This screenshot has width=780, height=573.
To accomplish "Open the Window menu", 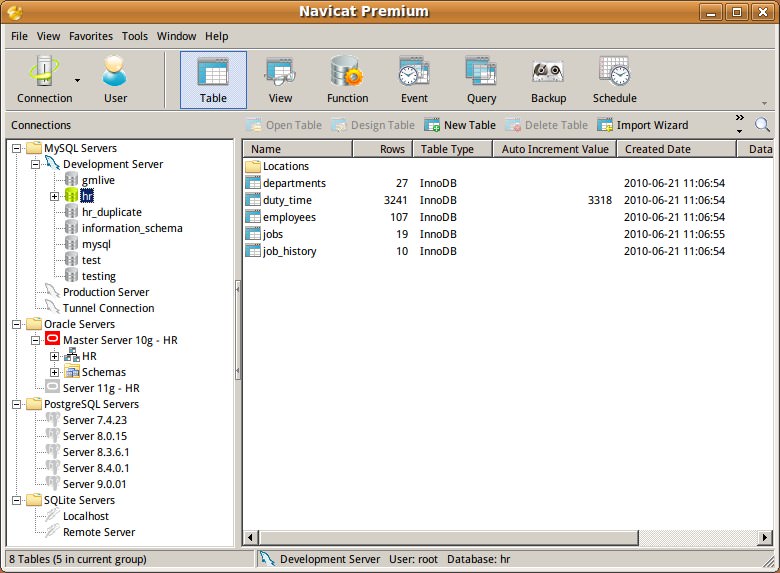I will 176,36.
